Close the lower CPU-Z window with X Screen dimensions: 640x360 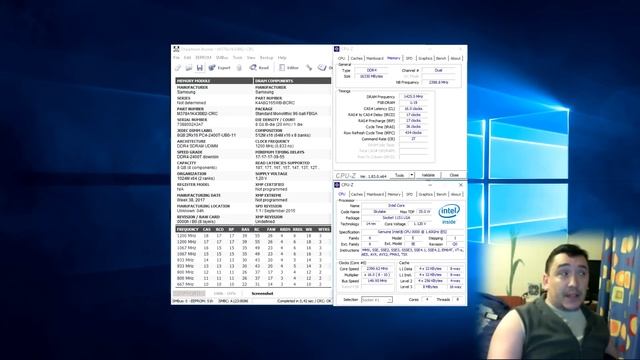461,185
